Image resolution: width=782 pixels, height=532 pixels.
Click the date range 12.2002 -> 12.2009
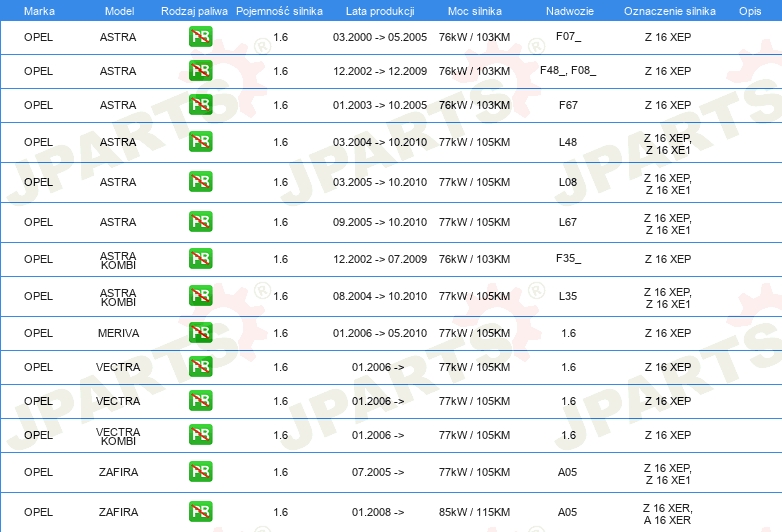pyautogui.click(x=380, y=71)
